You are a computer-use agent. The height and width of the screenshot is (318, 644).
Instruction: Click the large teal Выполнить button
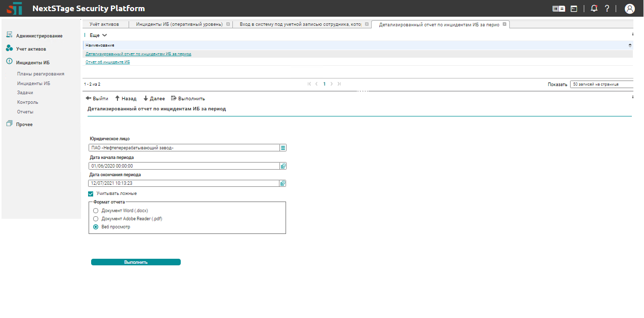click(x=136, y=262)
